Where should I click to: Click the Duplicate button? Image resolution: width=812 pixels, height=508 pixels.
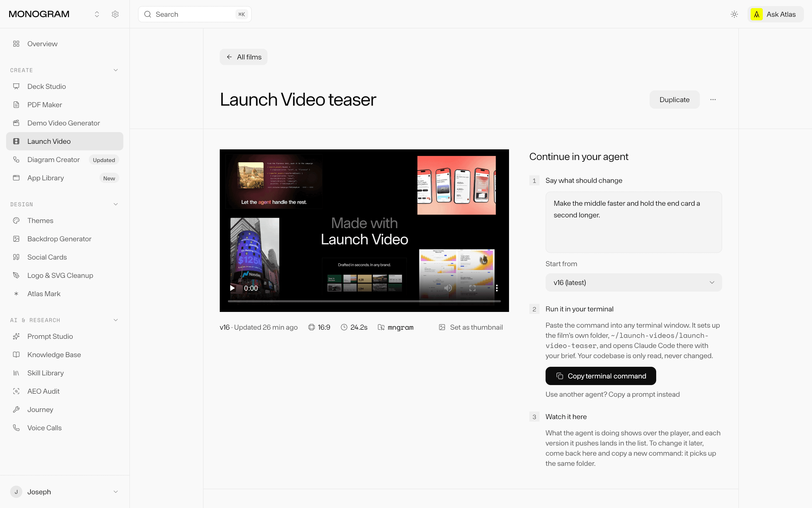(674, 100)
